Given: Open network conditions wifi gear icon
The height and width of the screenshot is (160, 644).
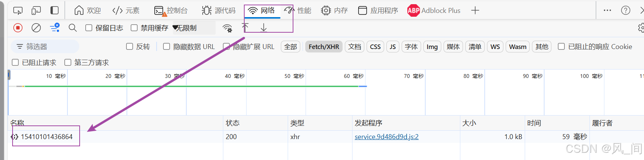Looking at the screenshot, I should coord(227,28).
